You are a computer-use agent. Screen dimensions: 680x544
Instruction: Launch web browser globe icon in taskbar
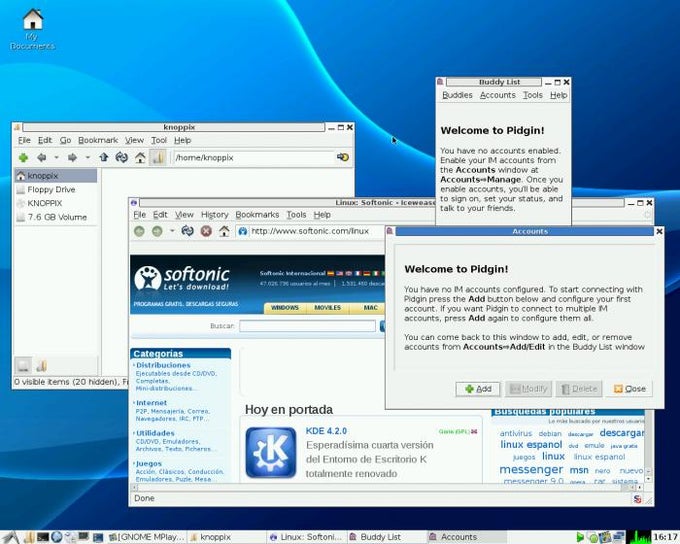pos(56,537)
